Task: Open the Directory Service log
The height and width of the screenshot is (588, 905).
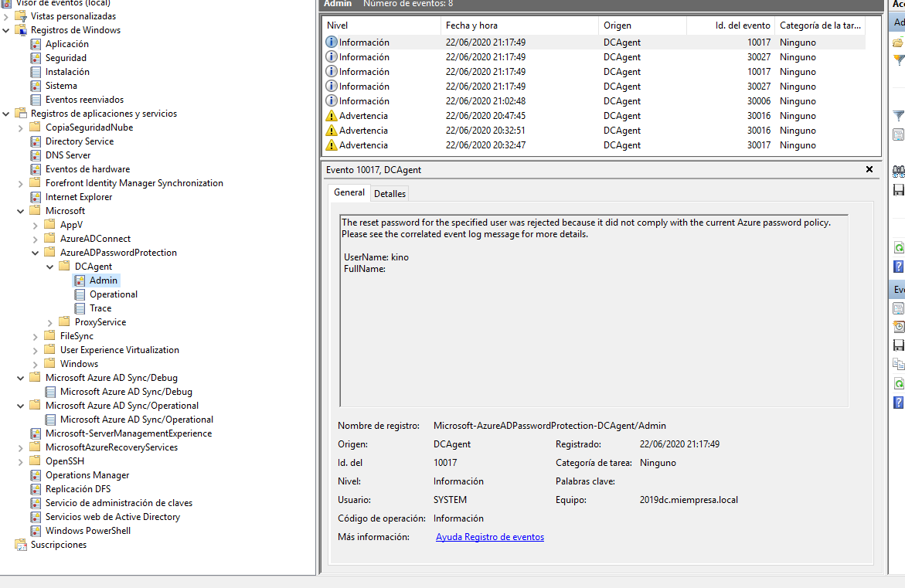Action: pos(79,141)
